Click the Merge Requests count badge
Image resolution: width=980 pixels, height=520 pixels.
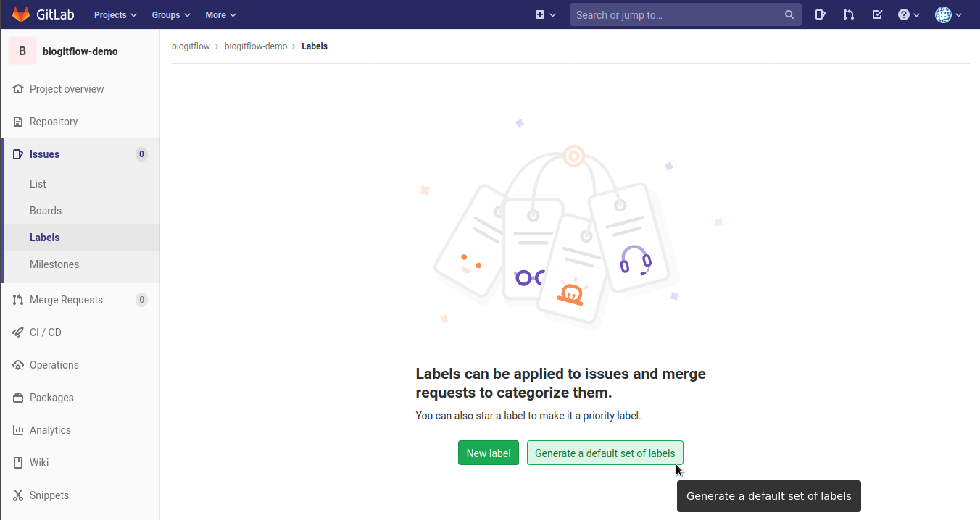click(x=141, y=300)
